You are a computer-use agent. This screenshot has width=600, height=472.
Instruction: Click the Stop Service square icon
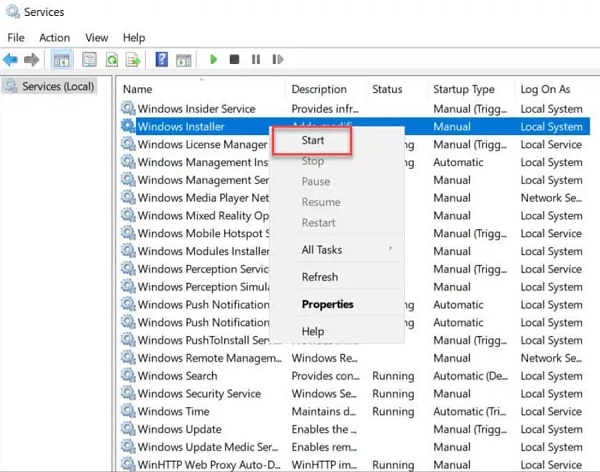(x=234, y=59)
